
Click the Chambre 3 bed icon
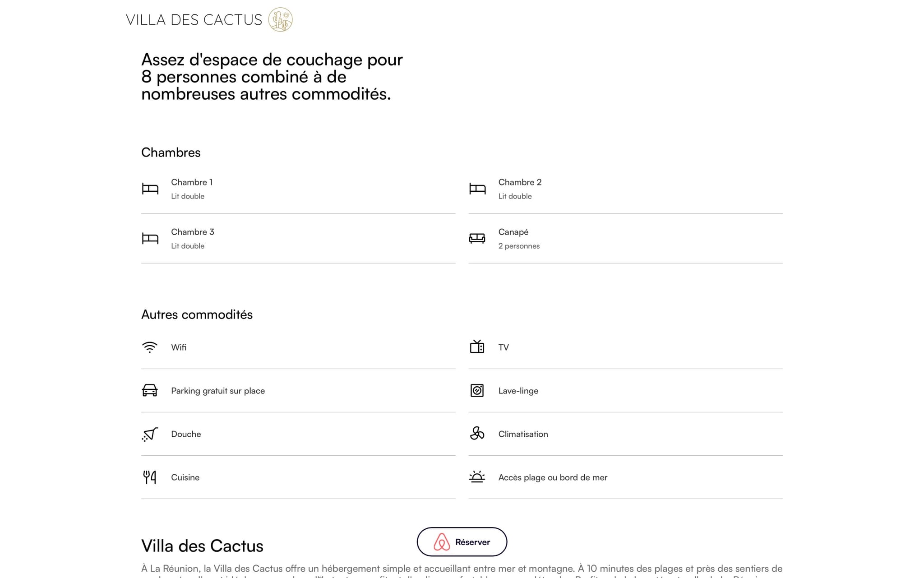150,238
